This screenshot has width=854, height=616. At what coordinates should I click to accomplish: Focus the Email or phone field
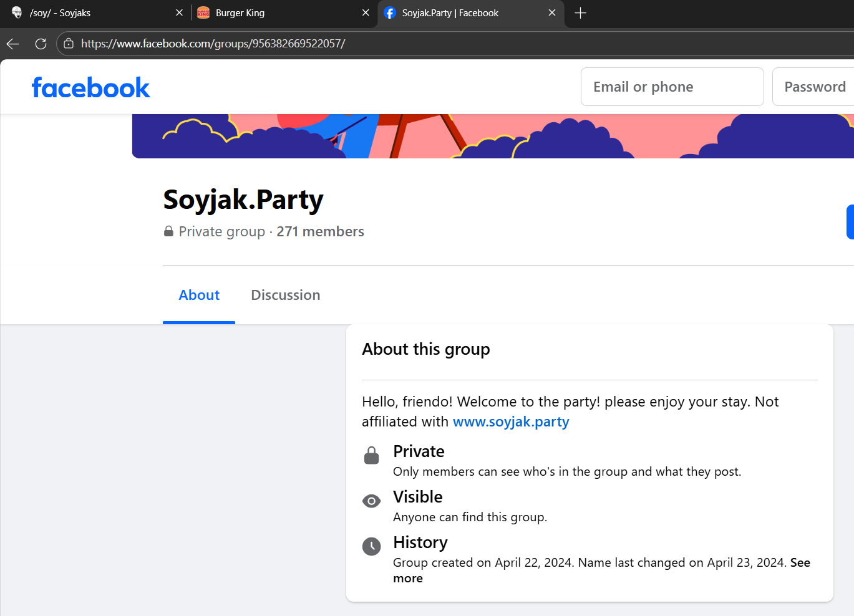[x=672, y=87]
